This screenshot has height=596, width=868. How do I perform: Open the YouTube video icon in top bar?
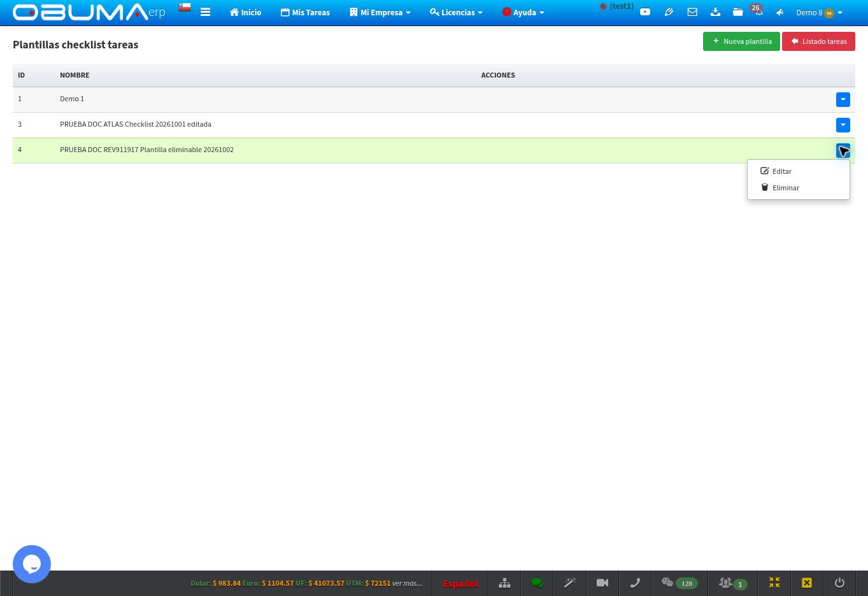click(645, 12)
